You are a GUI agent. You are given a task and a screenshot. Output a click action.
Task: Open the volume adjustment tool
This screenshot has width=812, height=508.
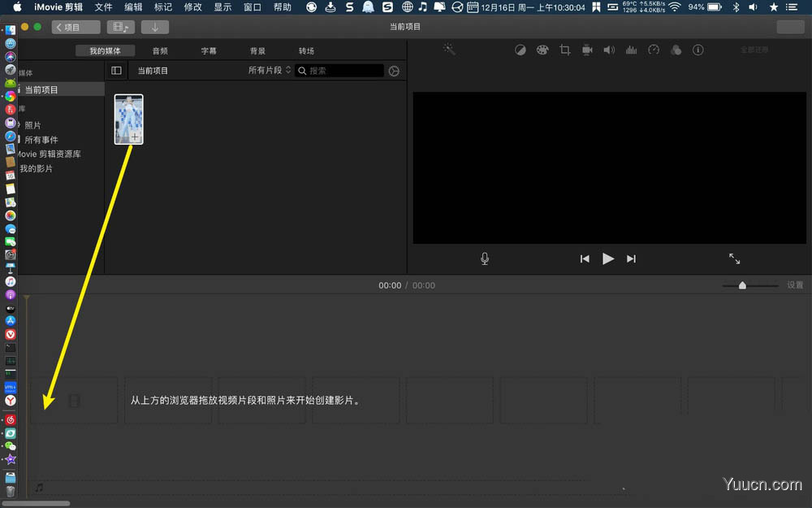click(609, 50)
